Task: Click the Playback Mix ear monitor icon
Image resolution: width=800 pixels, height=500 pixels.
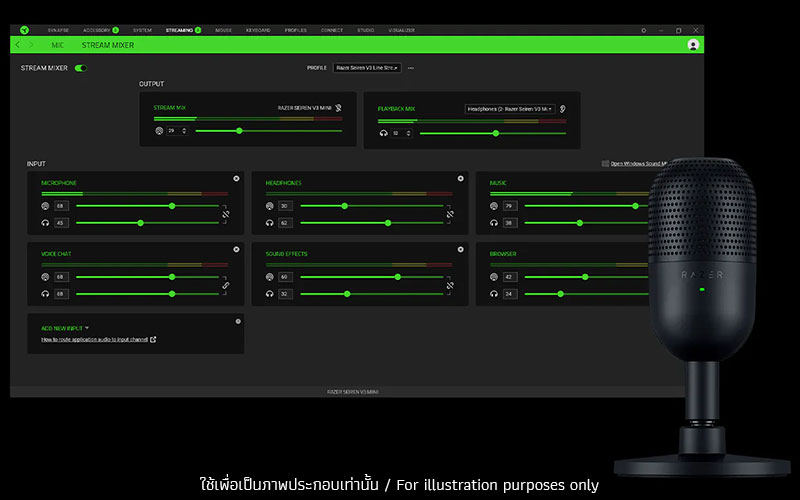Action: click(562, 109)
